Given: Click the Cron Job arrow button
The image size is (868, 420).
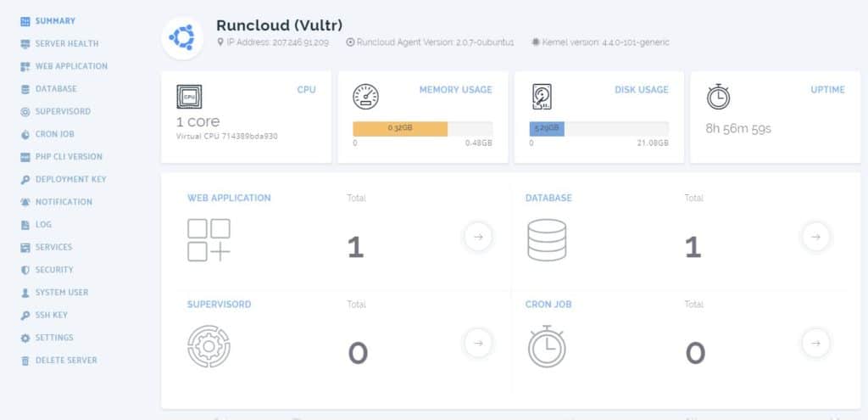Looking at the screenshot, I should [815, 343].
